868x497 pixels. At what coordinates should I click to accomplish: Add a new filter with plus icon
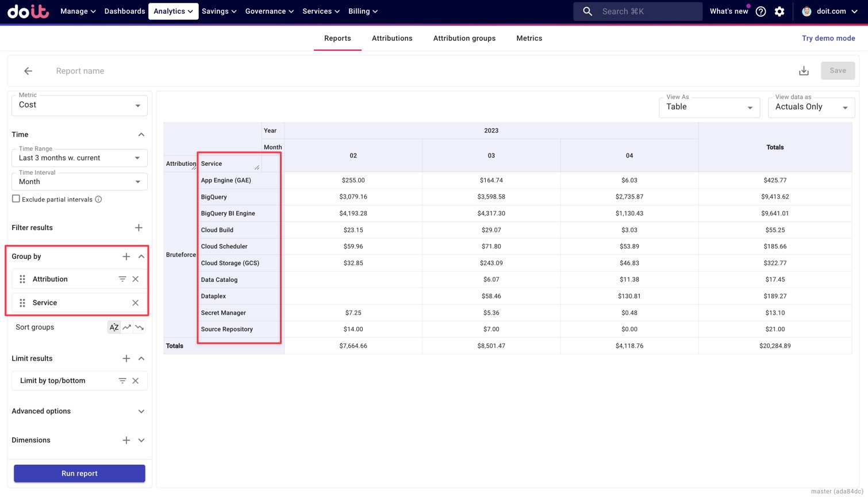(139, 228)
